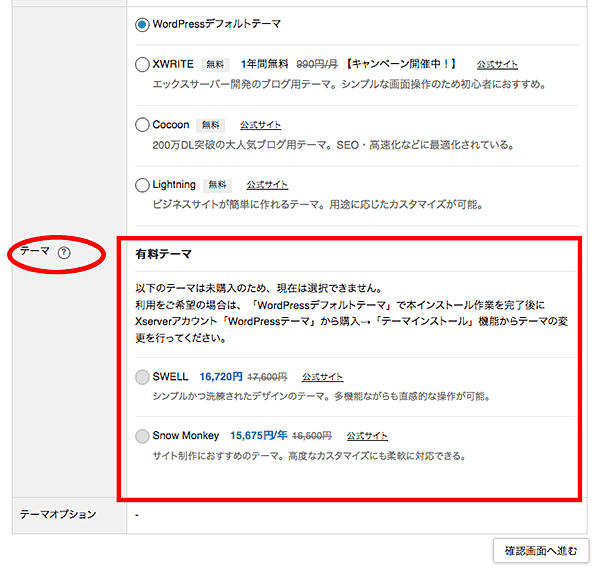The image size is (600, 578).
Task: Click the 【キャンペーン開催中！】 text
Action: click(x=401, y=64)
